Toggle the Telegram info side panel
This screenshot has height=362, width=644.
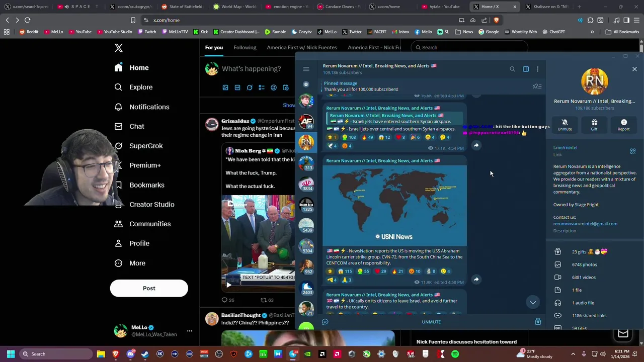[526, 69]
